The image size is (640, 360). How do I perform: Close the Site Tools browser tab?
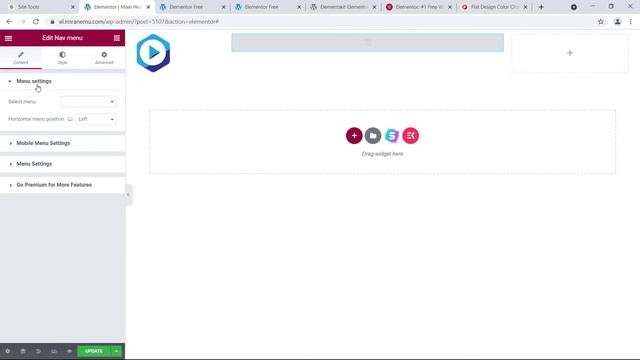tap(73, 7)
